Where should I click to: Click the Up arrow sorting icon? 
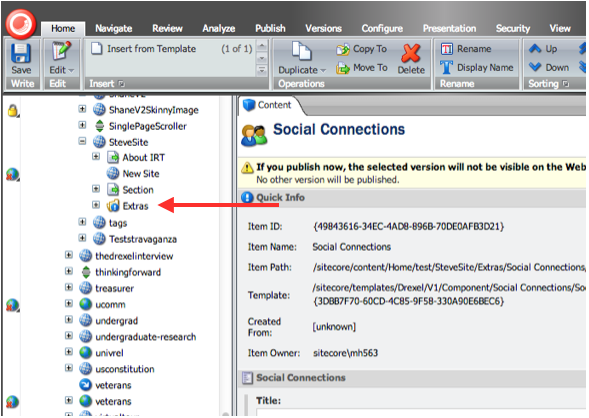tap(535, 48)
